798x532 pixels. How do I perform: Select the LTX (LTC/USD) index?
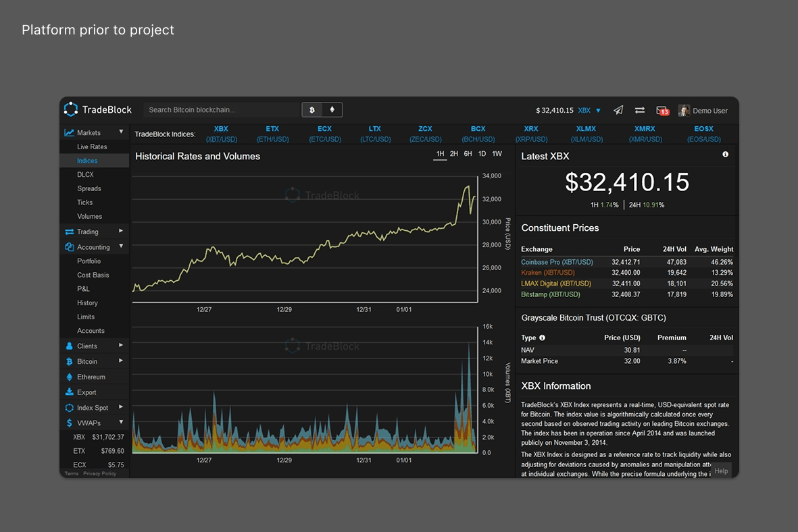375,134
